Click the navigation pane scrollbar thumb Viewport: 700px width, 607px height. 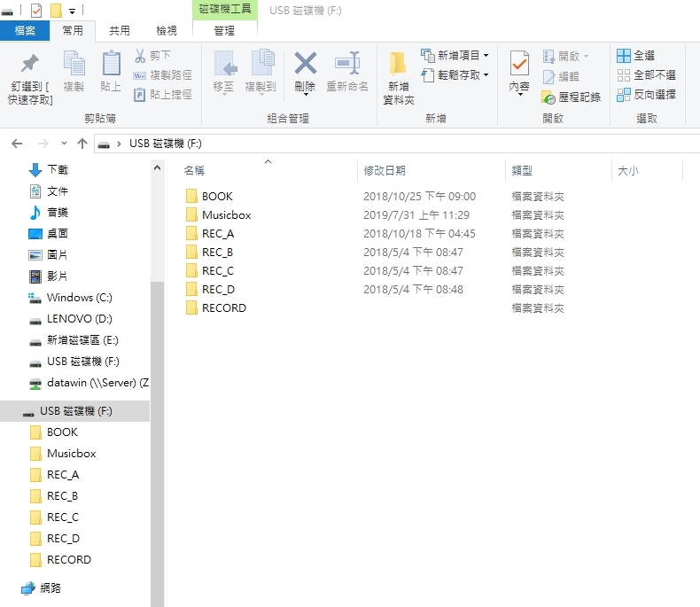(157, 444)
